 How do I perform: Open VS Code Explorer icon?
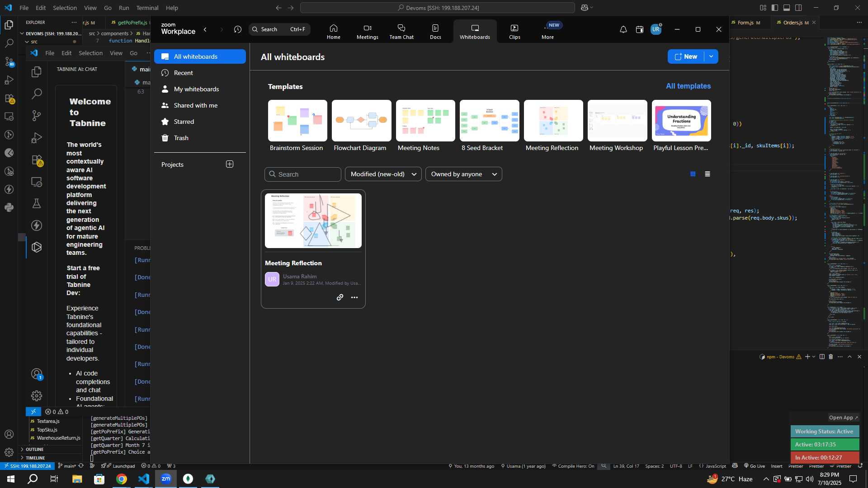(x=9, y=25)
